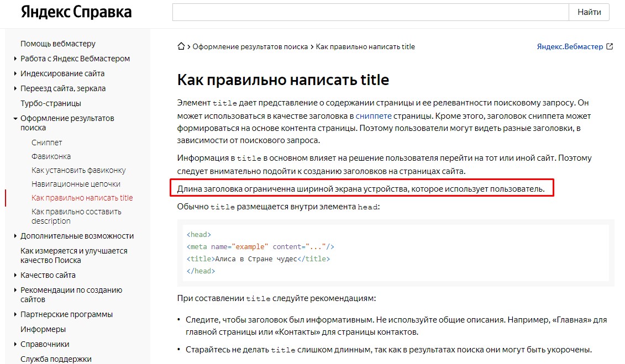Open Как правильно составить description page

[x=76, y=217]
